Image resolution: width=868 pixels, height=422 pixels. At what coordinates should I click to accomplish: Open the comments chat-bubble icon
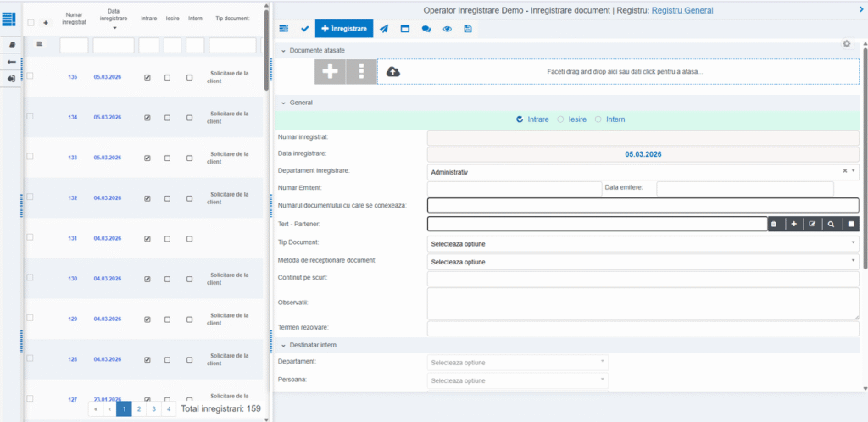coord(426,29)
